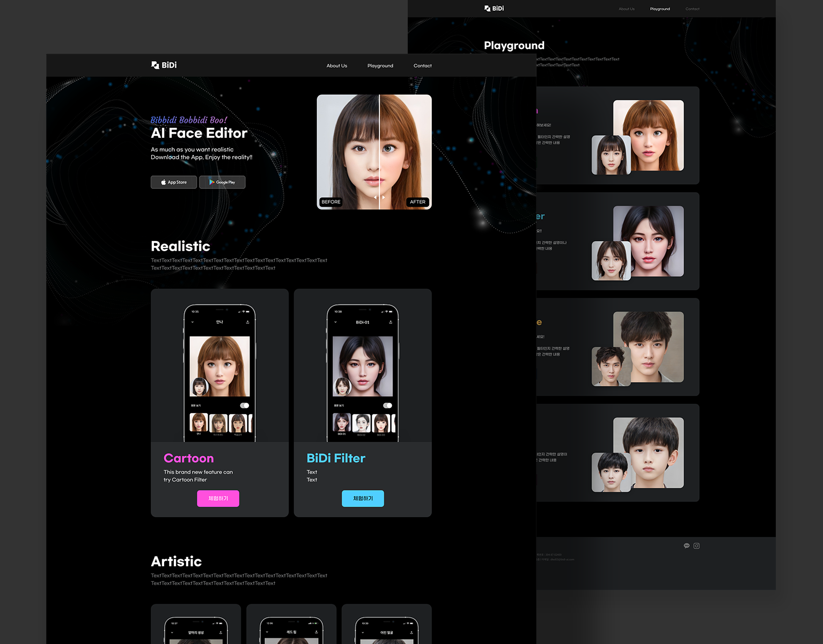Click the Google Play download button
The width and height of the screenshot is (823, 644).
(222, 182)
